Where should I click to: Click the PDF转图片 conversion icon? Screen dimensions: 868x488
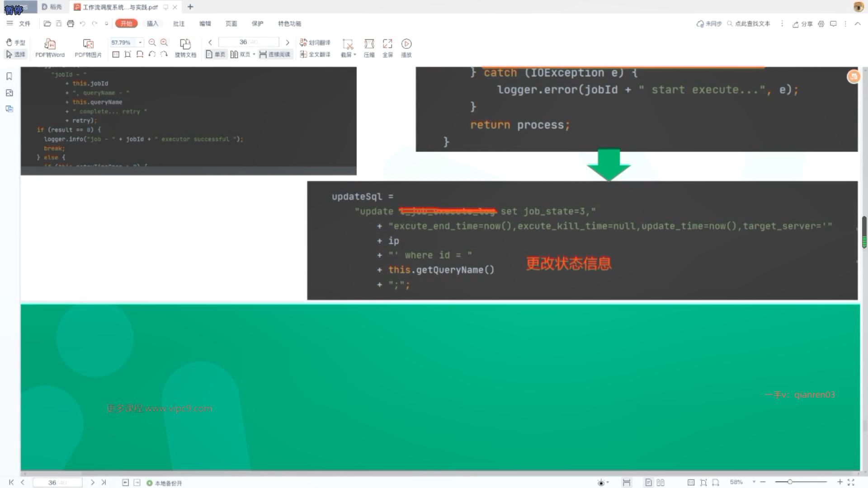pos(88,44)
